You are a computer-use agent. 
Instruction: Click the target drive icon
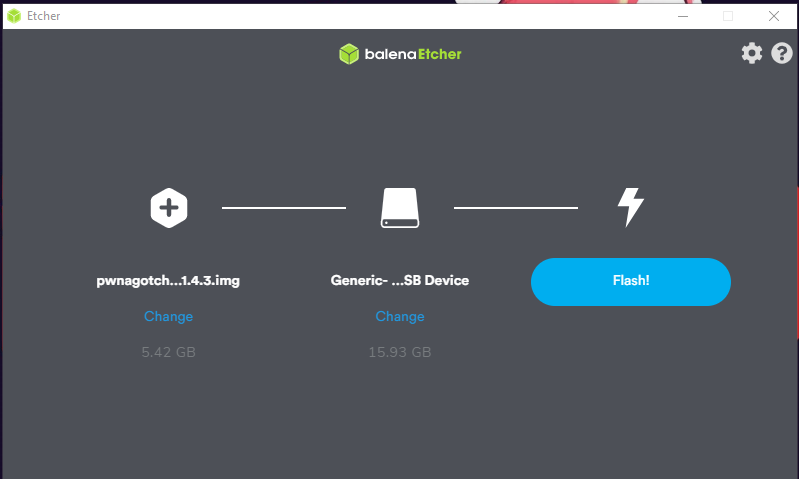400,208
